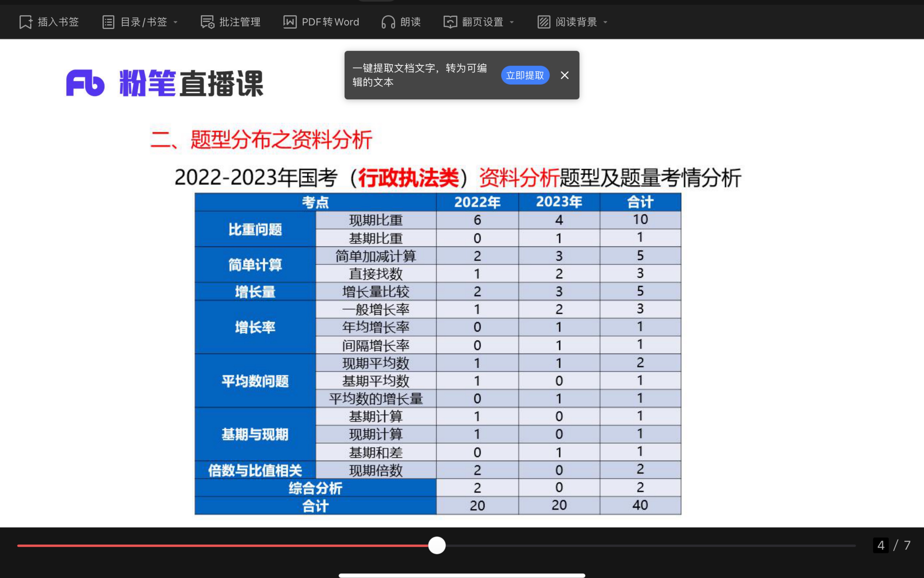Click the 基期计算 row label
Viewport: 924px width, 578px height.
tap(376, 416)
